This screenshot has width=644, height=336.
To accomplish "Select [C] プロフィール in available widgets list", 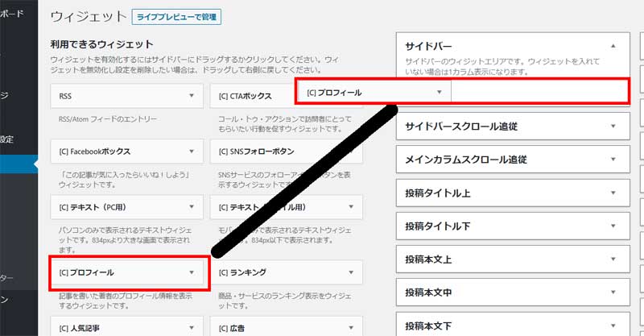I will [x=87, y=272].
